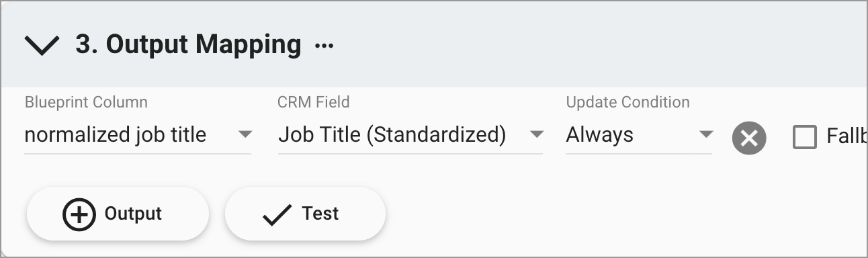Run the Test button
The height and width of the screenshot is (258, 868).
click(x=305, y=214)
